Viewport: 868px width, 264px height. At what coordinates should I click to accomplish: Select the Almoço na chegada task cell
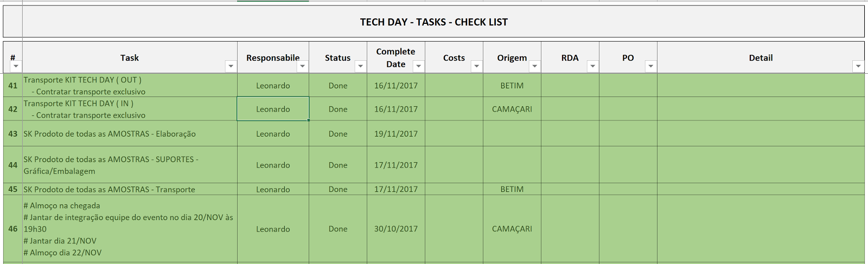coord(130,229)
